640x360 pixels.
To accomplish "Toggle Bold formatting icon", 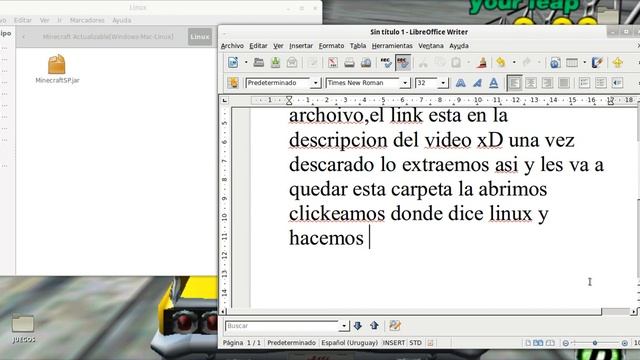I will coord(460,83).
